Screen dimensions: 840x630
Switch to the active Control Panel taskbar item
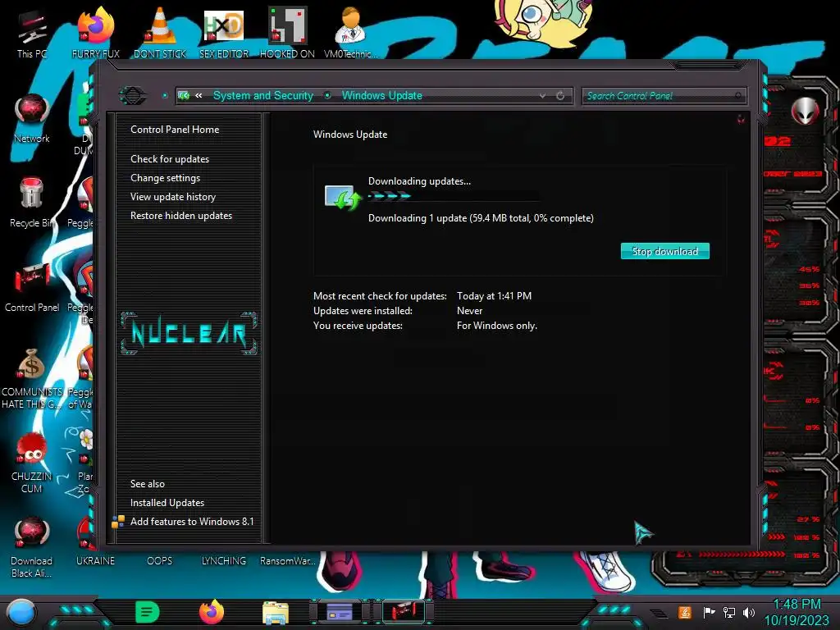click(x=404, y=612)
